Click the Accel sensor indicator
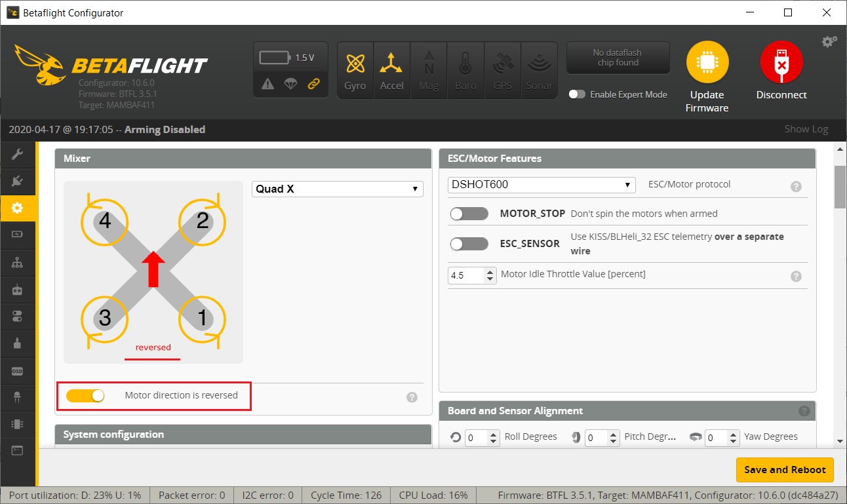The height and width of the screenshot is (504, 847). pos(392,70)
